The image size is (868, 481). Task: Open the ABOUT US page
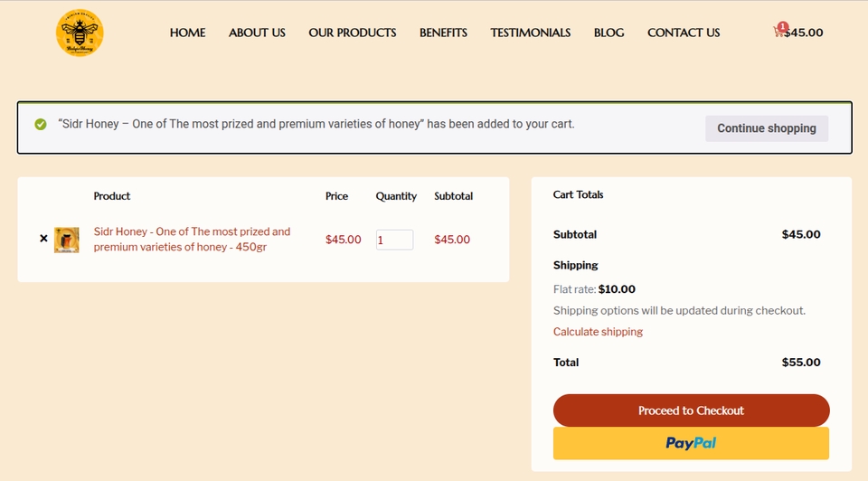click(x=257, y=33)
